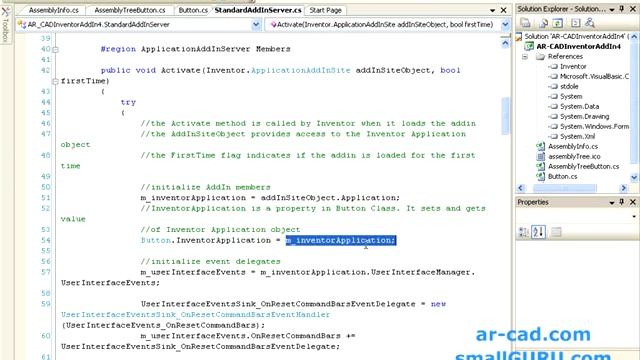This screenshot has width=640, height=360.
Task: Switch to Button.cs editor tab
Action: (x=193, y=10)
